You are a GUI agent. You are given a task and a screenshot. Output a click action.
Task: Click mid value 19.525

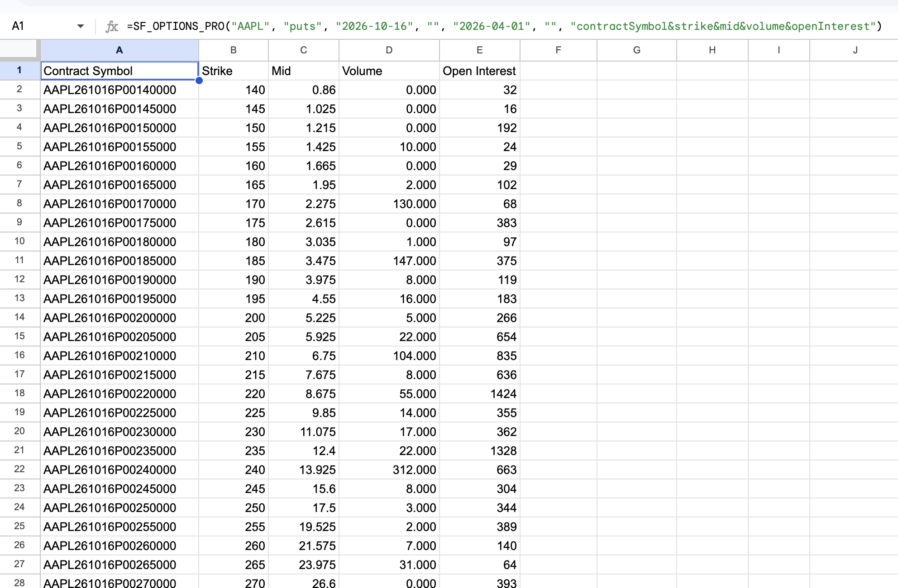(304, 527)
